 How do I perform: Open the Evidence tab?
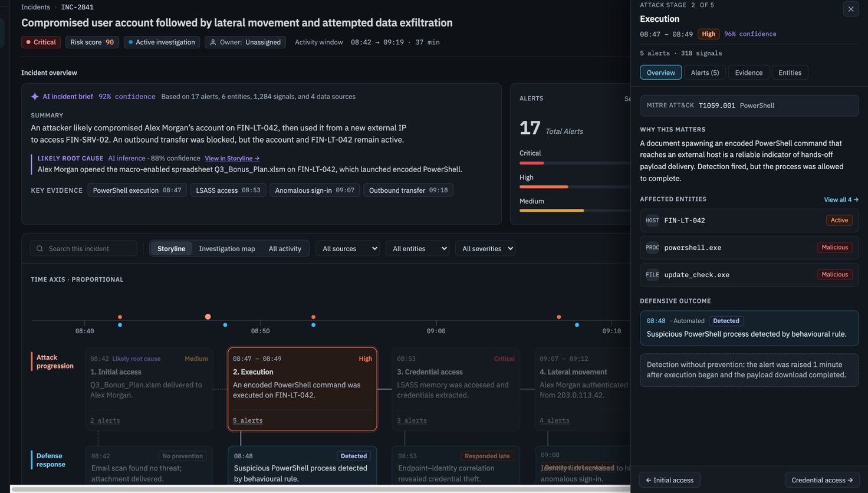pos(749,73)
